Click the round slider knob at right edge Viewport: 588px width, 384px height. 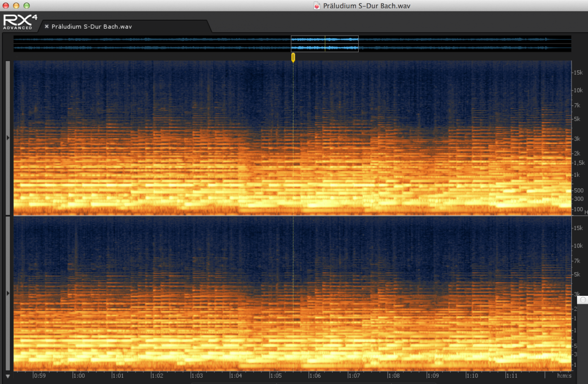[x=582, y=299]
